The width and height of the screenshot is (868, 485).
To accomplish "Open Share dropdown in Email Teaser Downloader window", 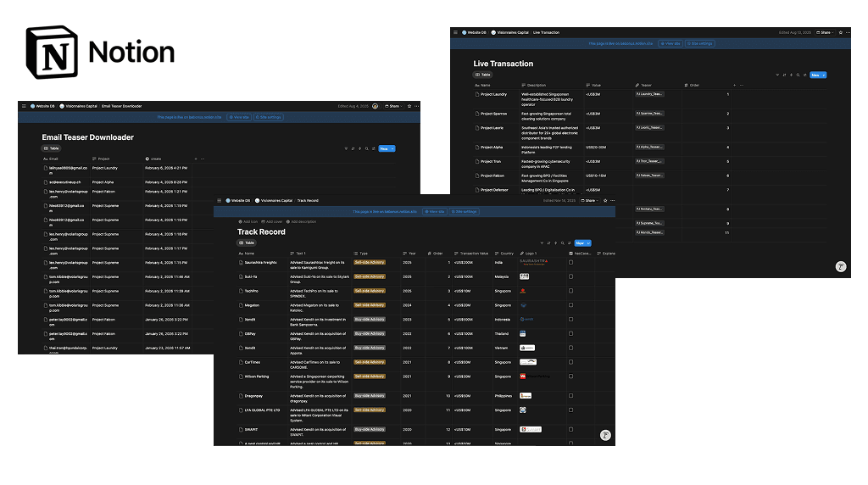I will click(x=394, y=106).
